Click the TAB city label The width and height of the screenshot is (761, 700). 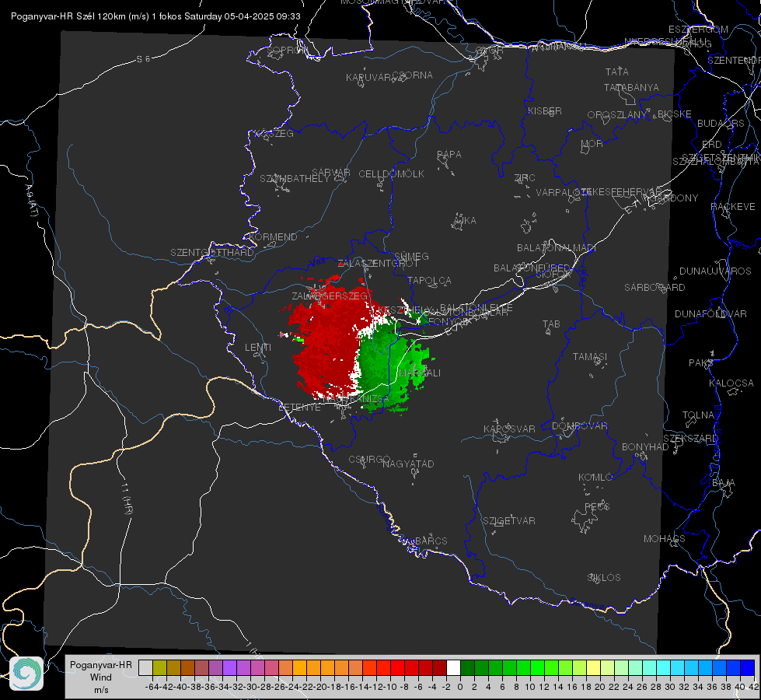click(x=551, y=324)
